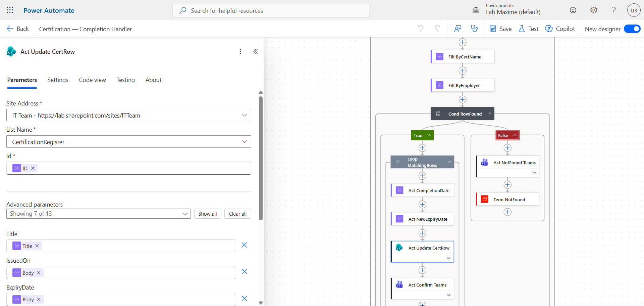
Task: Click Clear all advanced parameters
Action: click(x=238, y=214)
